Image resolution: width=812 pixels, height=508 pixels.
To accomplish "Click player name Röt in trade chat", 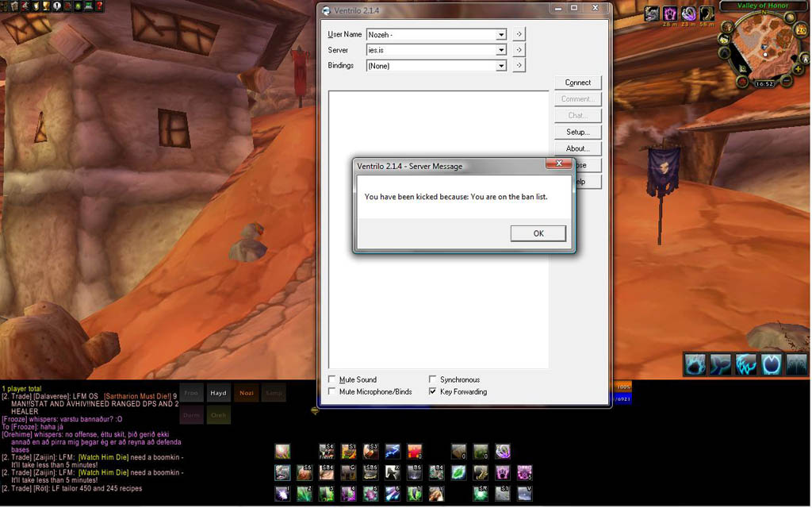I will [x=41, y=488].
